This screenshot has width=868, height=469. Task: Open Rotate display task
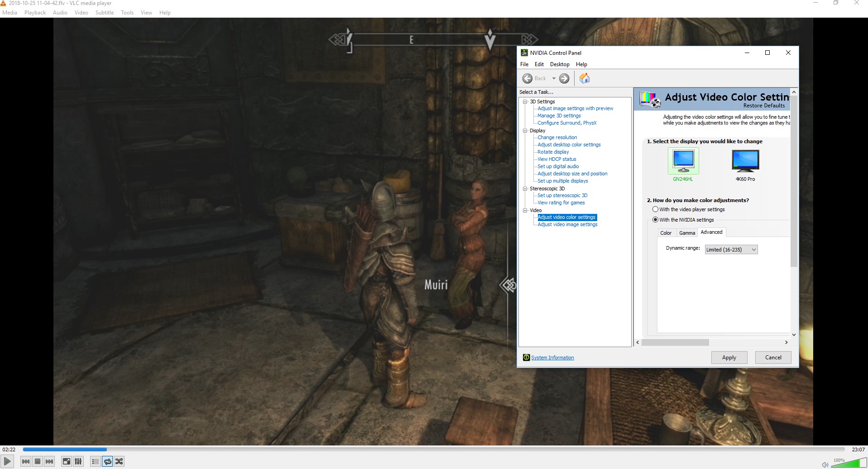click(x=553, y=152)
